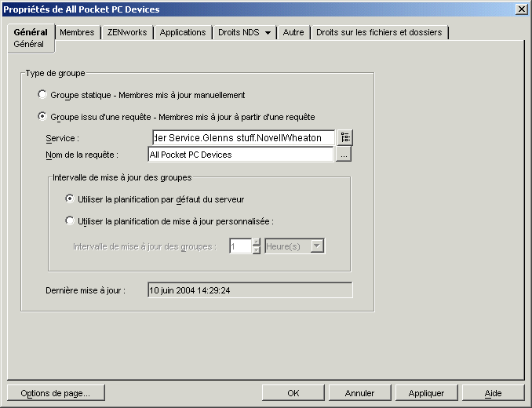Close the Propriétés dialog window

click(521, 9)
